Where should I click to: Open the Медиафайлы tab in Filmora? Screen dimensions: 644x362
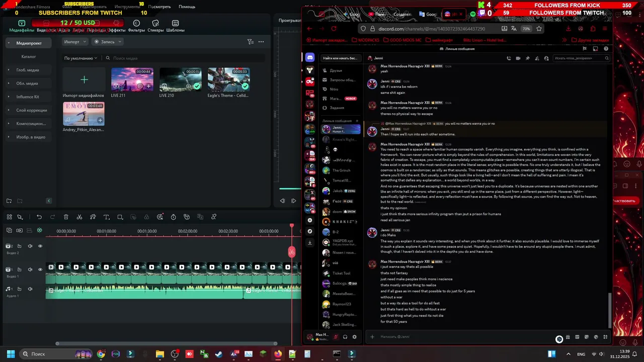[x=22, y=26]
